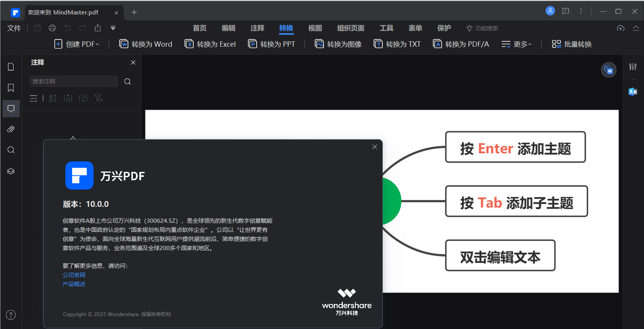Screen dimensions: 644x329
Task: Open the page thumbnails panel icon
Action: (11, 67)
